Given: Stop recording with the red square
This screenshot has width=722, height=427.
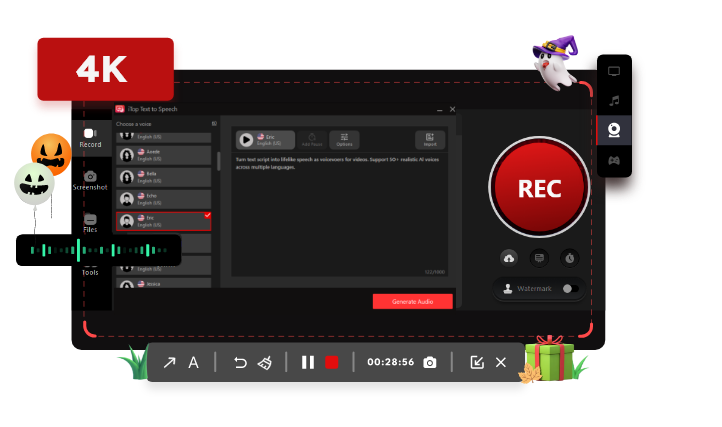Looking at the screenshot, I should tap(332, 362).
